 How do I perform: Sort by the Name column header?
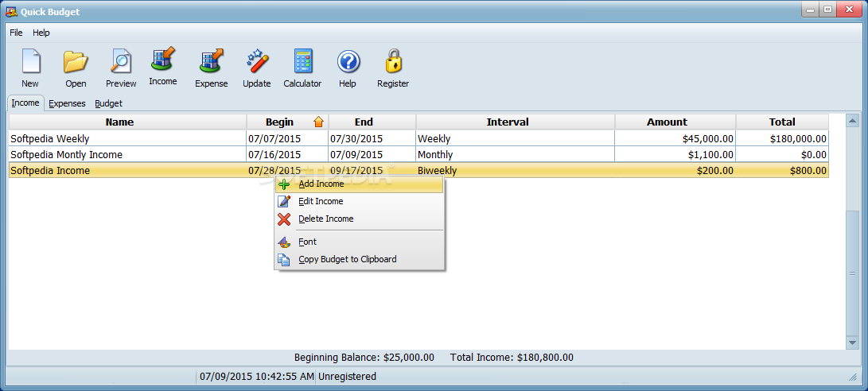point(127,122)
